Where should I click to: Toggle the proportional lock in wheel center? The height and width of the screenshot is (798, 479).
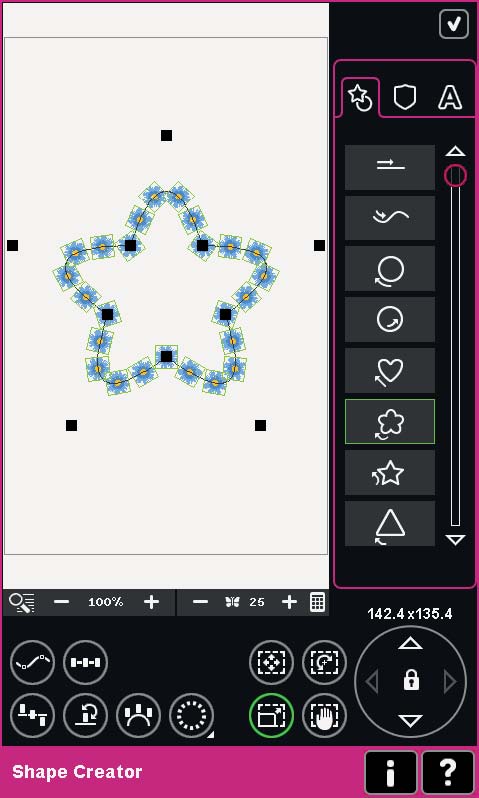tap(411, 681)
